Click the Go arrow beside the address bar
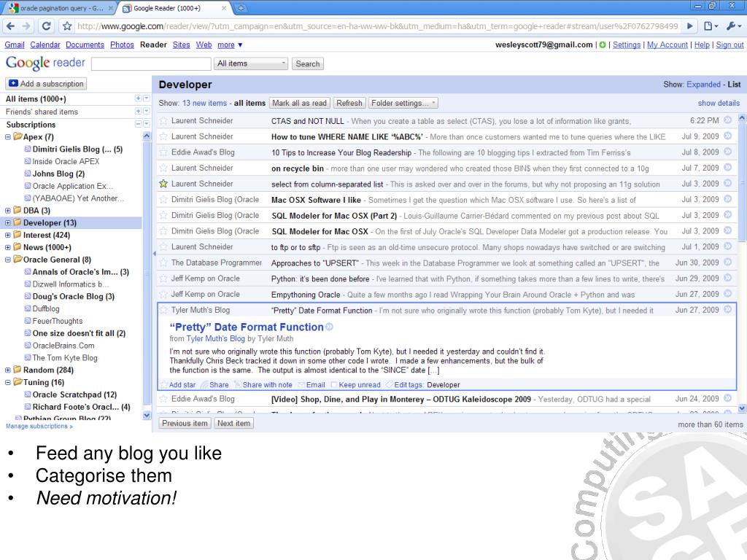Viewport: 747px width, 560px height. [x=689, y=26]
